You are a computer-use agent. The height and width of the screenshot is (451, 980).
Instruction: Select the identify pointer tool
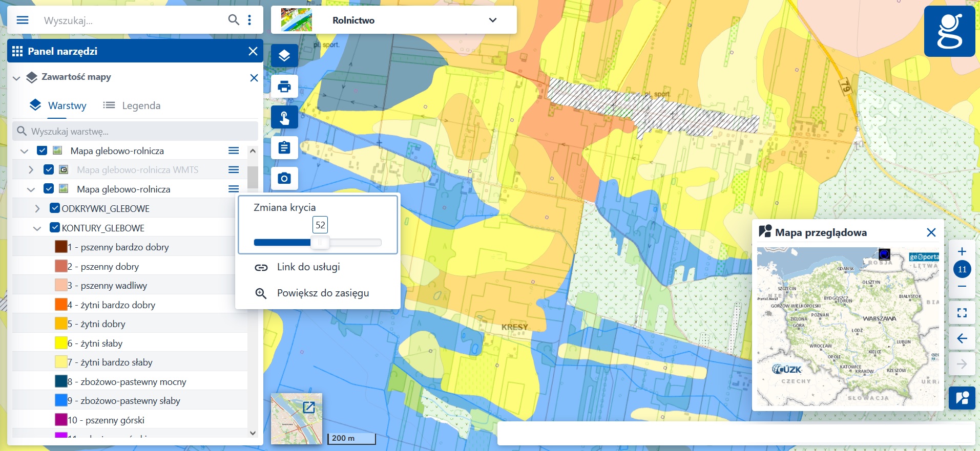(x=284, y=118)
